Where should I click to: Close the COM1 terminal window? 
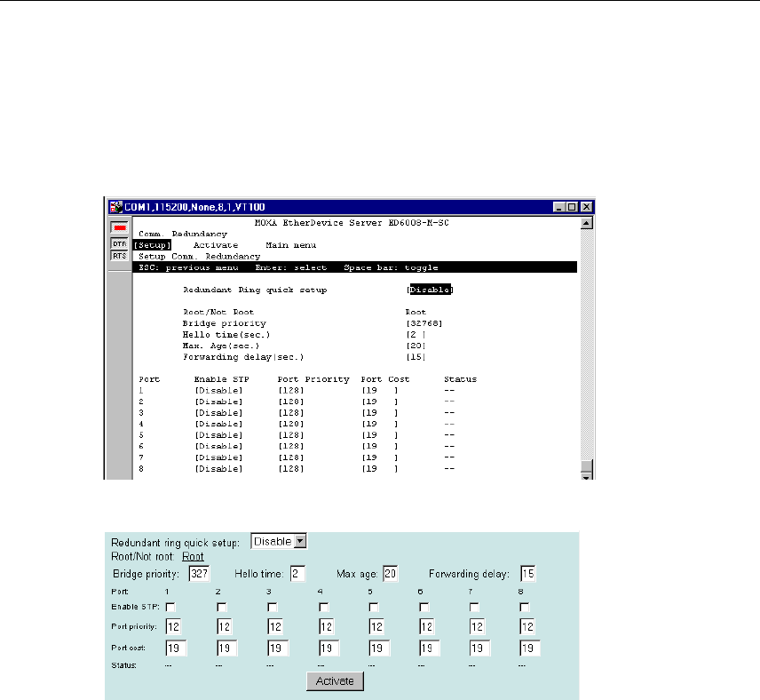[x=587, y=207]
